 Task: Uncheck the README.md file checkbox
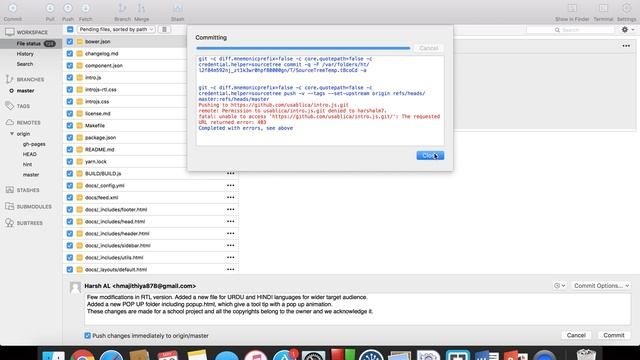70,149
